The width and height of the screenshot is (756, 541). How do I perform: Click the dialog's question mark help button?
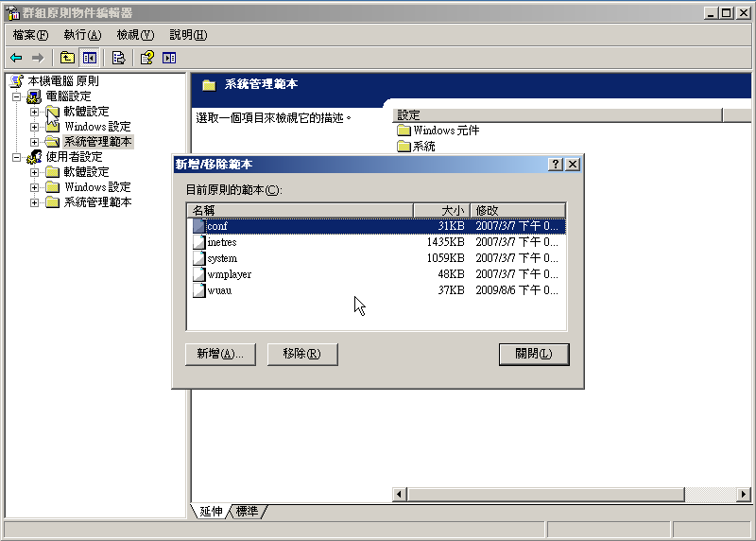point(556,165)
